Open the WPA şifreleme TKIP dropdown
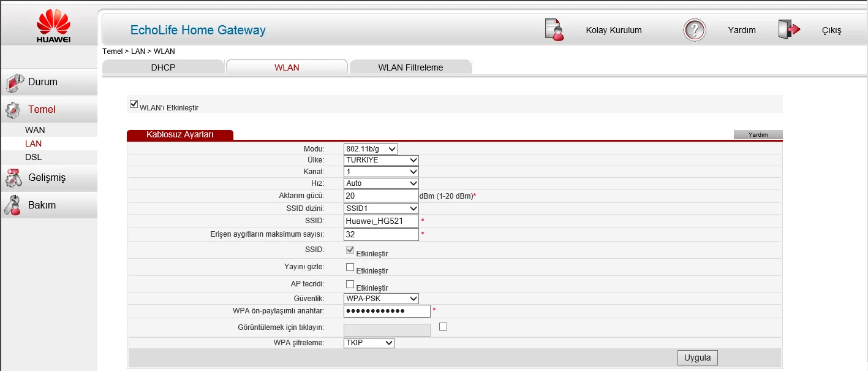The height and width of the screenshot is (371, 868). [x=369, y=343]
